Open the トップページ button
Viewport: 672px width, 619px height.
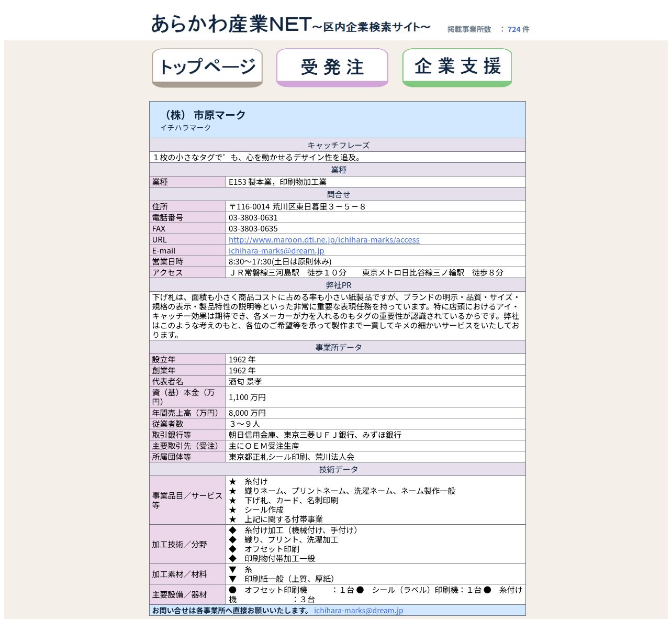pyautogui.click(x=207, y=68)
